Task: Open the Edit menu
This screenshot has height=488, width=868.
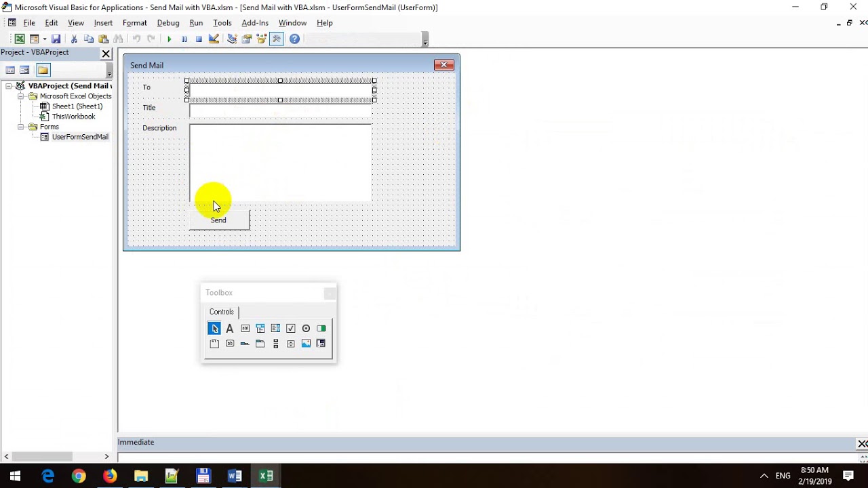Action: point(52,23)
